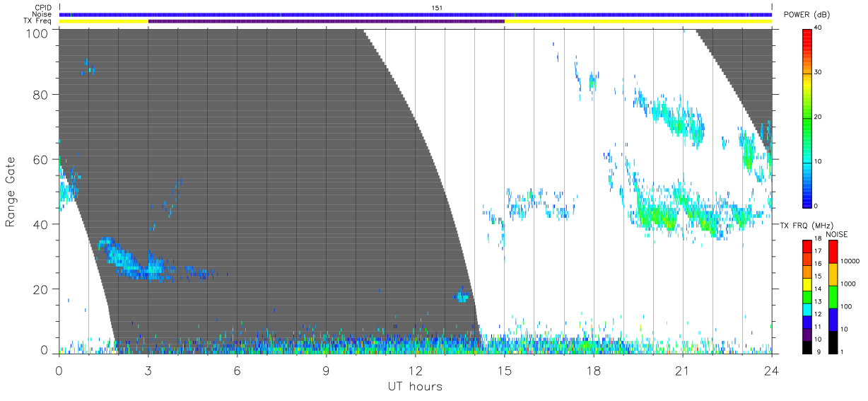Click the 21 tick on UT hours axis
The width and height of the screenshot is (868, 401).
click(x=683, y=371)
